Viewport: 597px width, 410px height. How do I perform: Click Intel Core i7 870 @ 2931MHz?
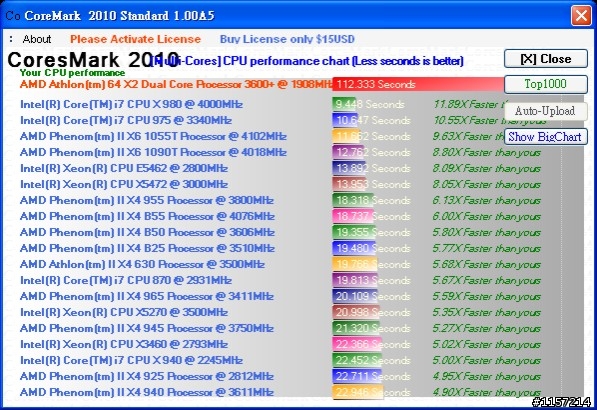pyautogui.click(x=126, y=280)
